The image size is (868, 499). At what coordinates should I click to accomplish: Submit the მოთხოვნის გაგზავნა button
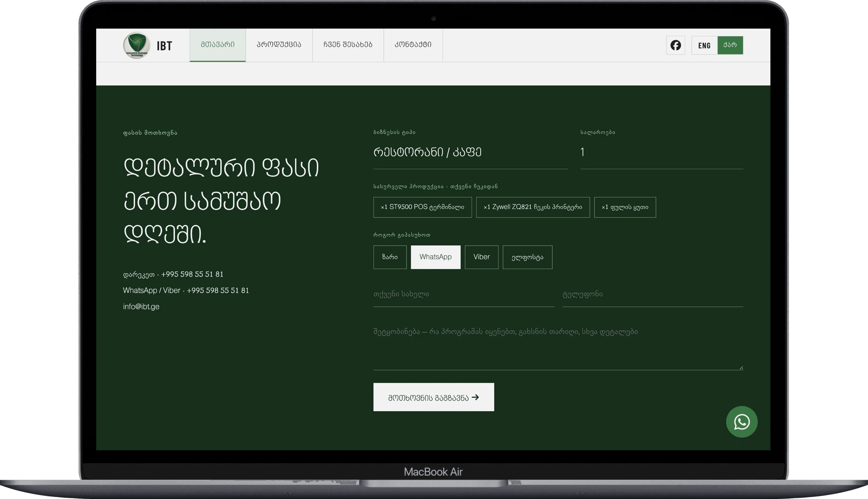point(433,397)
